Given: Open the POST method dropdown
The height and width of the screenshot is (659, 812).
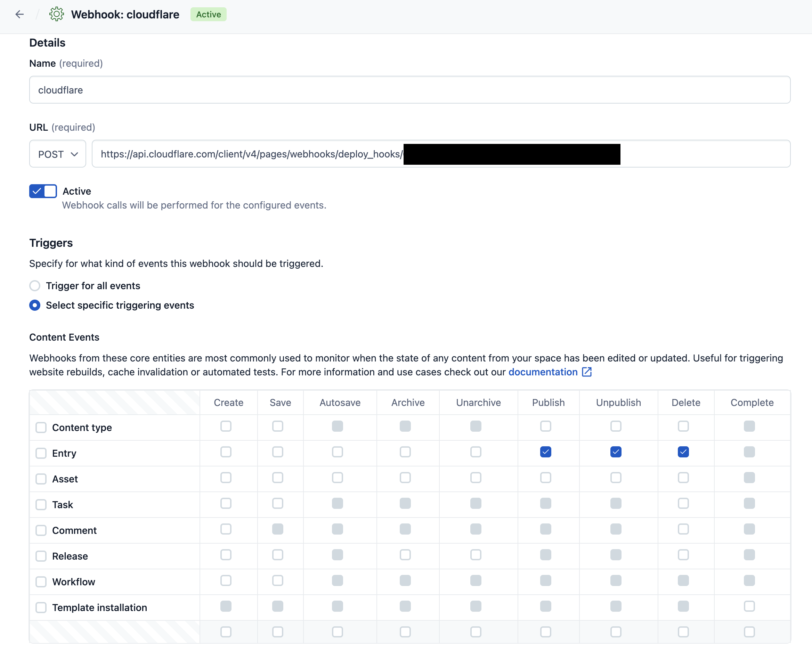Looking at the screenshot, I should coord(58,154).
